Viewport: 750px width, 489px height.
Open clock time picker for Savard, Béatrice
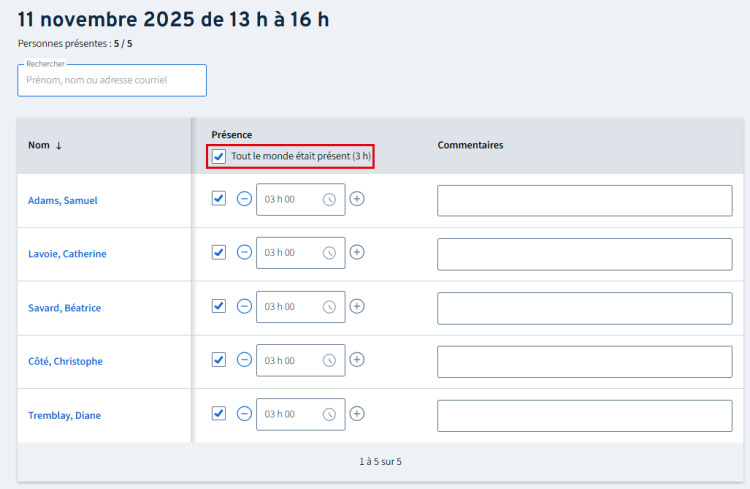pos(329,307)
